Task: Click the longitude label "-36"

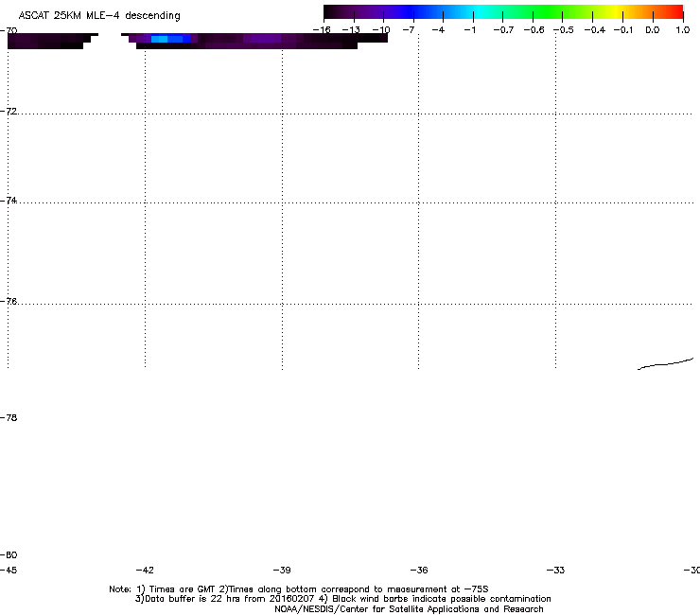Action: tap(419, 570)
